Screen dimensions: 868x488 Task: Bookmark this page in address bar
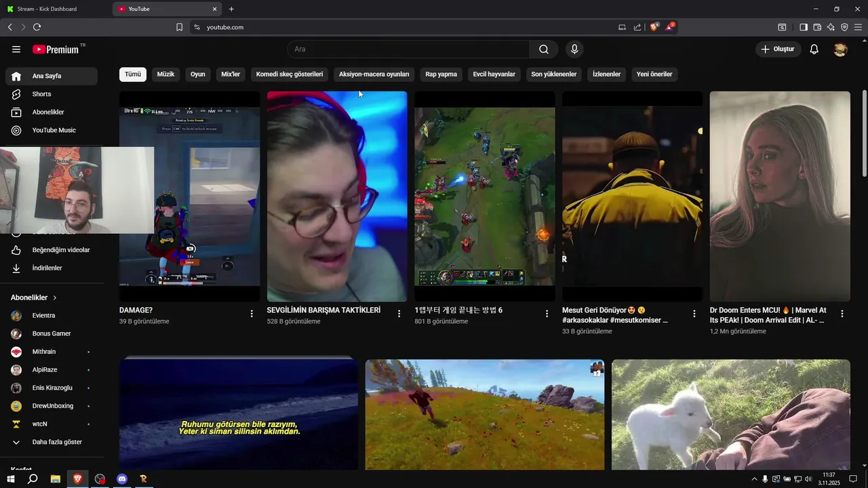click(x=179, y=27)
